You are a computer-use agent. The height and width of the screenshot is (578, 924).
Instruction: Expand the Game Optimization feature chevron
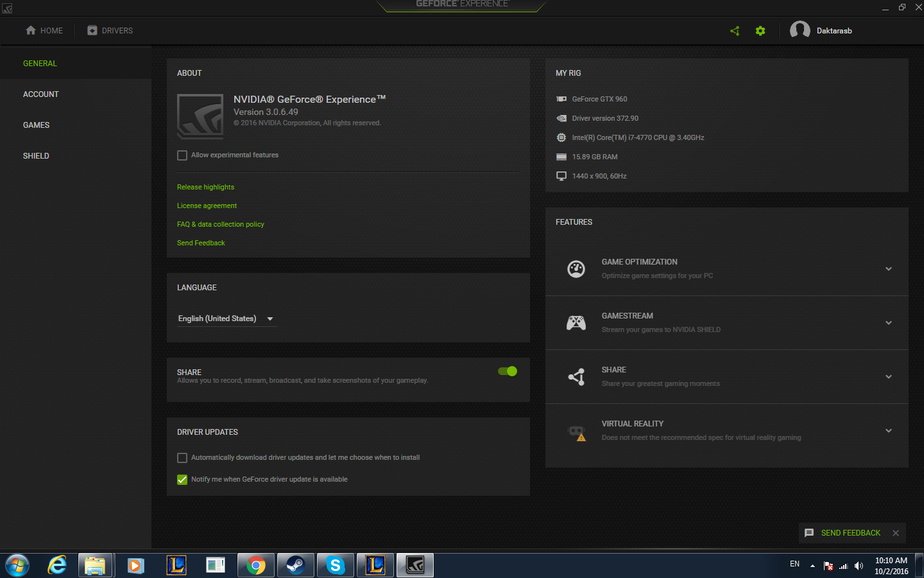coord(889,269)
